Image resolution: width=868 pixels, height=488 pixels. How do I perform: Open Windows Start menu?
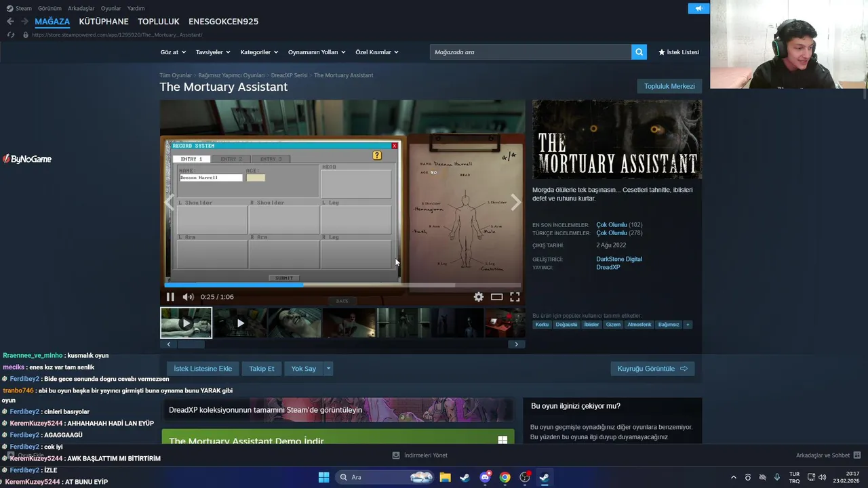point(323,477)
